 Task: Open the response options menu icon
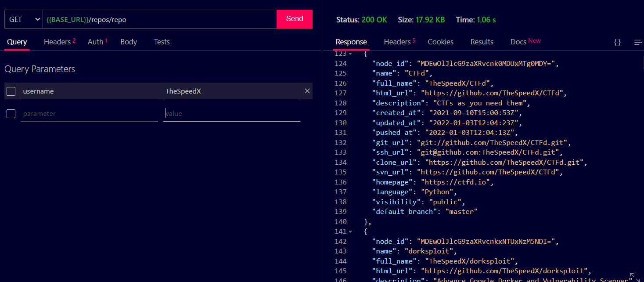click(x=638, y=42)
